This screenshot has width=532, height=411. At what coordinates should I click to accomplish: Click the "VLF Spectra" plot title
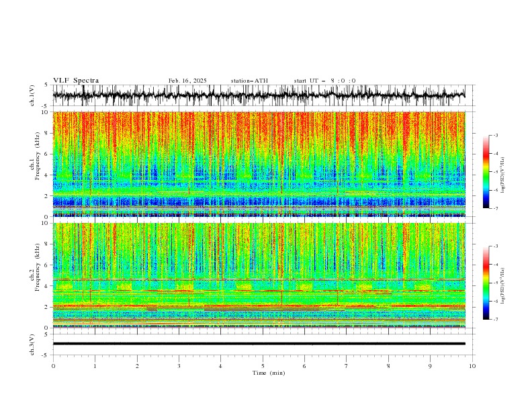point(76,81)
